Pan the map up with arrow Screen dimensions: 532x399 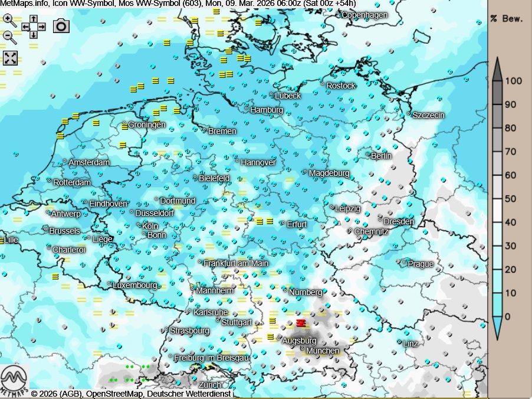pos(34,18)
